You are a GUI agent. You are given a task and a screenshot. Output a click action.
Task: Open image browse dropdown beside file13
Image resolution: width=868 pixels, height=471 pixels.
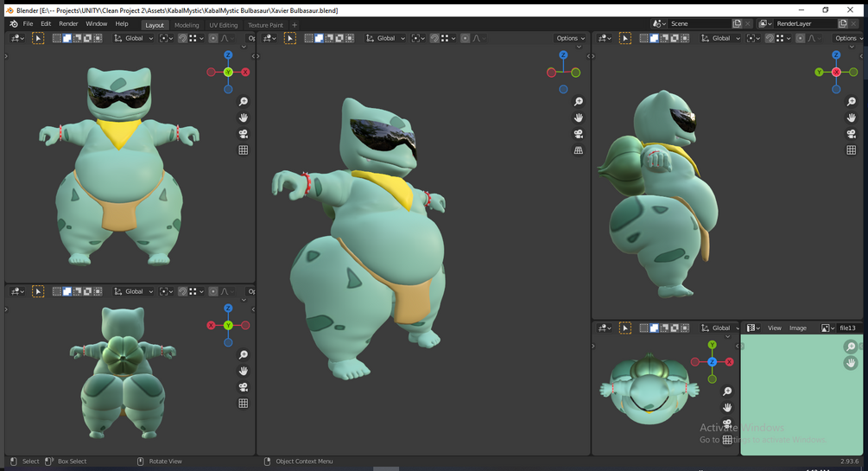[827, 328]
